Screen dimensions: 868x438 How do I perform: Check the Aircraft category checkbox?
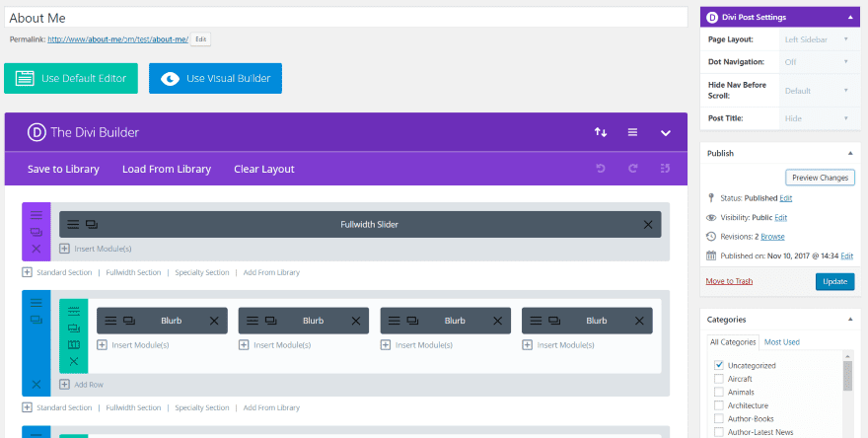click(719, 379)
